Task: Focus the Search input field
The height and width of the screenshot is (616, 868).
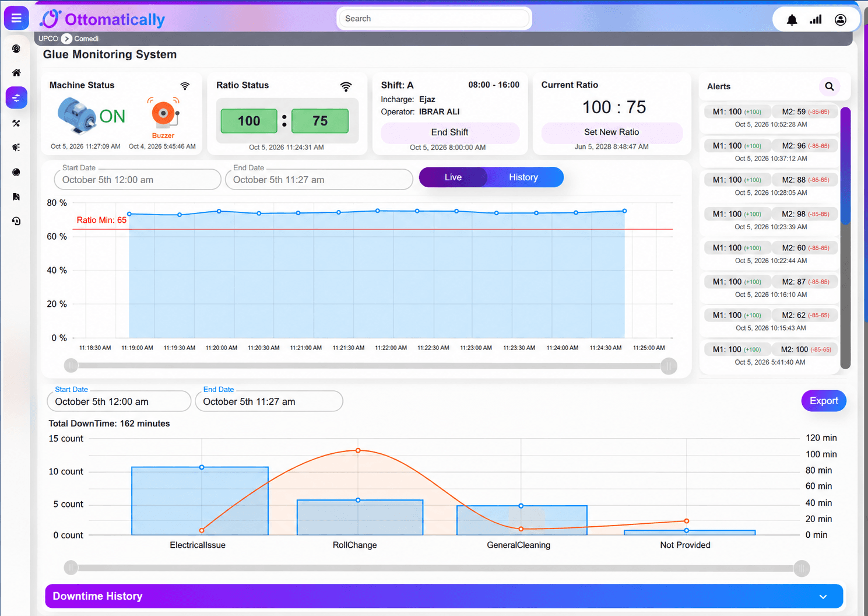Action: click(434, 19)
